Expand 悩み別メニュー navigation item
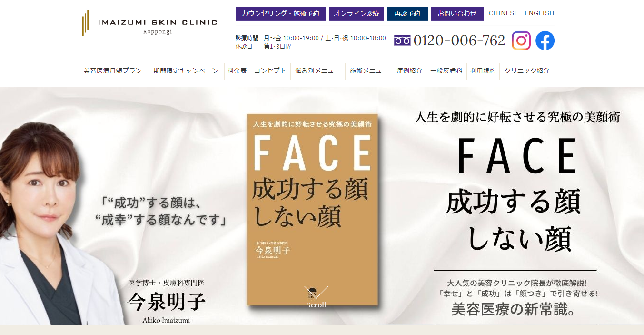This screenshot has height=335, width=644. 318,71
